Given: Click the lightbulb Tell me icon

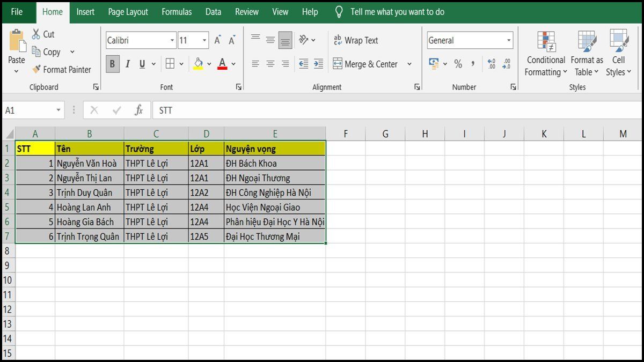Looking at the screenshot, I should (339, 12).
